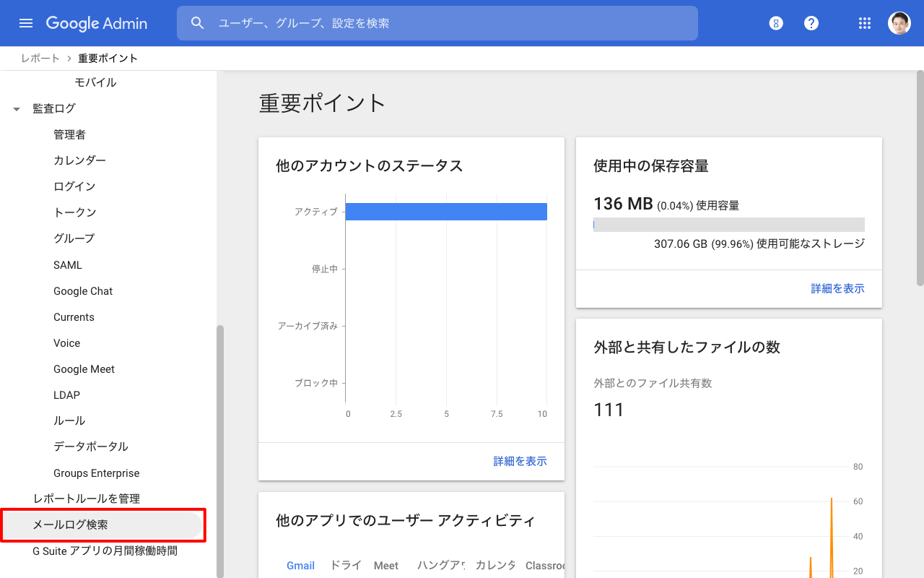This screenshot has height=578, width=924.
Task: Open the Google apps grid
Action: 865,23
